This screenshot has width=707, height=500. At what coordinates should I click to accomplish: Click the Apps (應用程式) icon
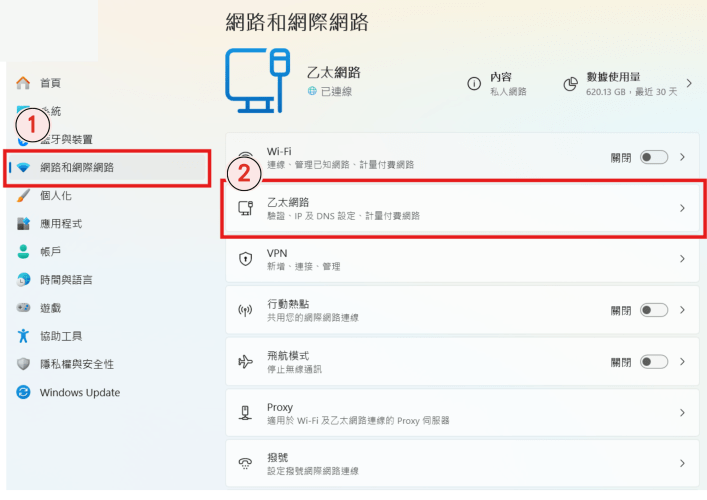pyautogui.click(x=23, y=224)
